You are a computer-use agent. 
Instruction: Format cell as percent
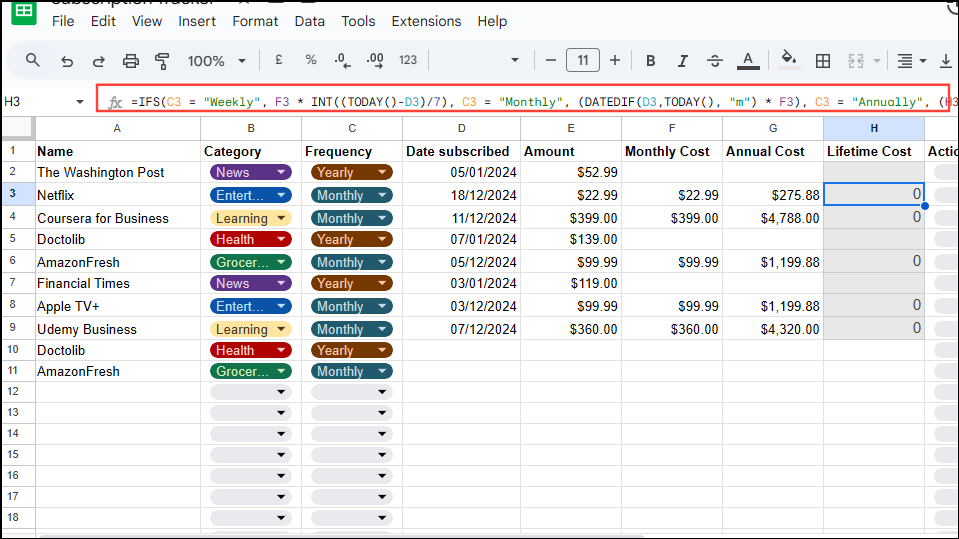311,60
